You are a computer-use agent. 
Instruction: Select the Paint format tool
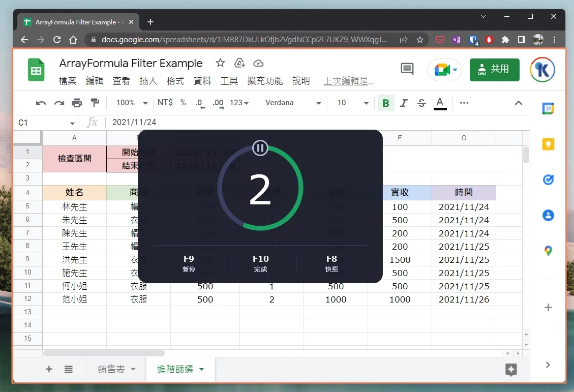click(95, 103)
